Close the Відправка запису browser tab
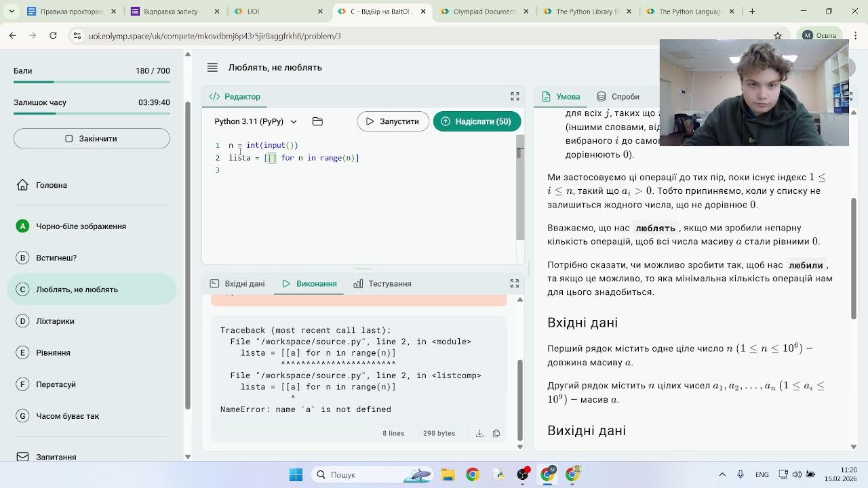This screenshot has height=488, width=868. click(216, 12)
